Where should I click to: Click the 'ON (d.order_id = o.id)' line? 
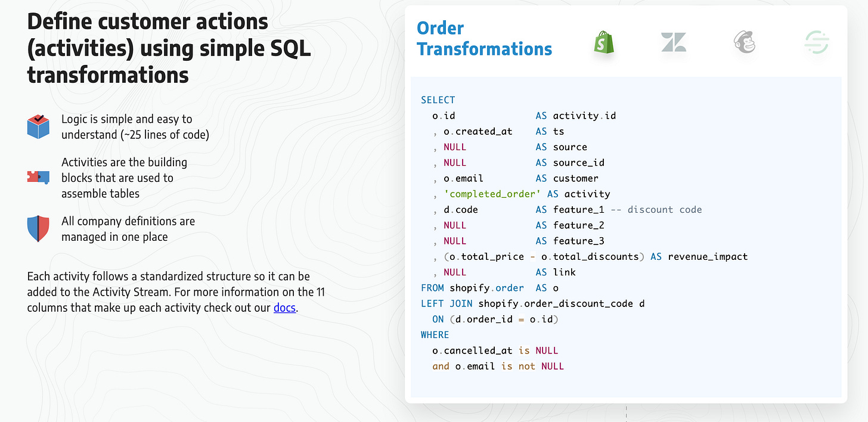495,319
